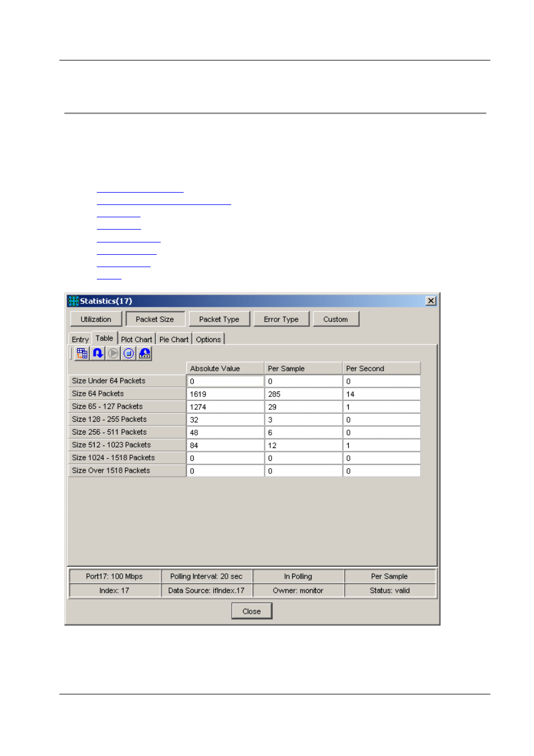This screenshot has width=534, height=756.
Task: Click the Data Source: ifIndex.17 field
Action: point(207,590)
